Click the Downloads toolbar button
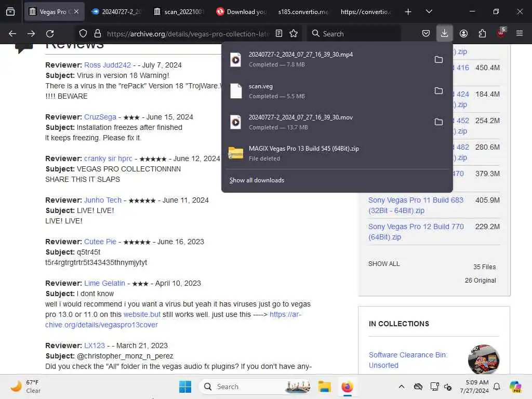 (444, 33)
